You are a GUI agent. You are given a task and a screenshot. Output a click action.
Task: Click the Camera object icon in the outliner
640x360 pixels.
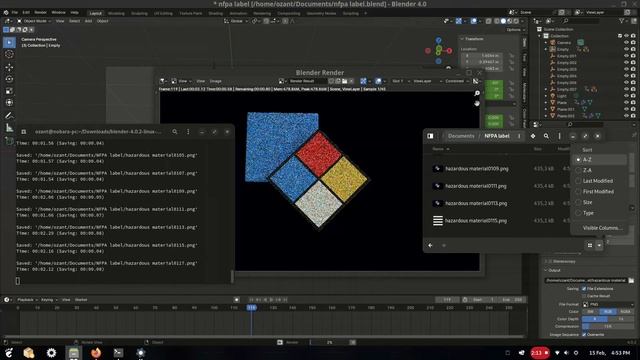tap(553, 42)
